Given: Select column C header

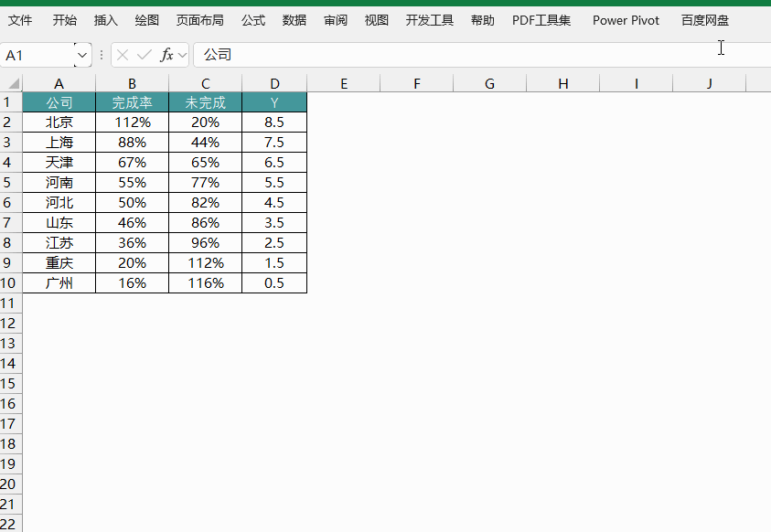Looking at the screenshot, I should [x=206, y=83].
